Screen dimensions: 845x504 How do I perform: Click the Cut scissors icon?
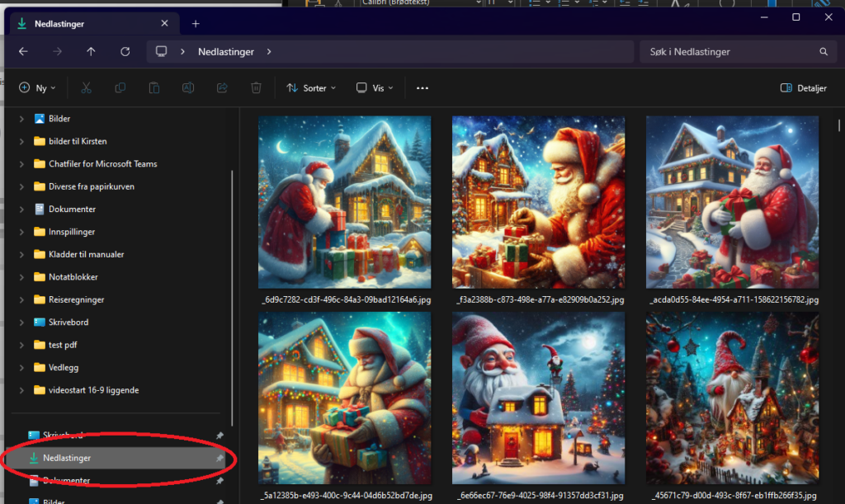pyautogui.click(x=86, y=88)
